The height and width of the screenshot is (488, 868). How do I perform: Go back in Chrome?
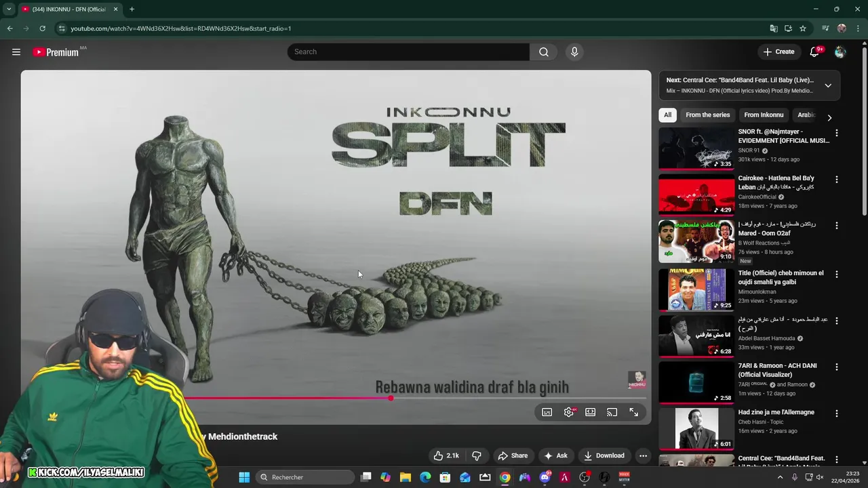click(x=9, y=28)
